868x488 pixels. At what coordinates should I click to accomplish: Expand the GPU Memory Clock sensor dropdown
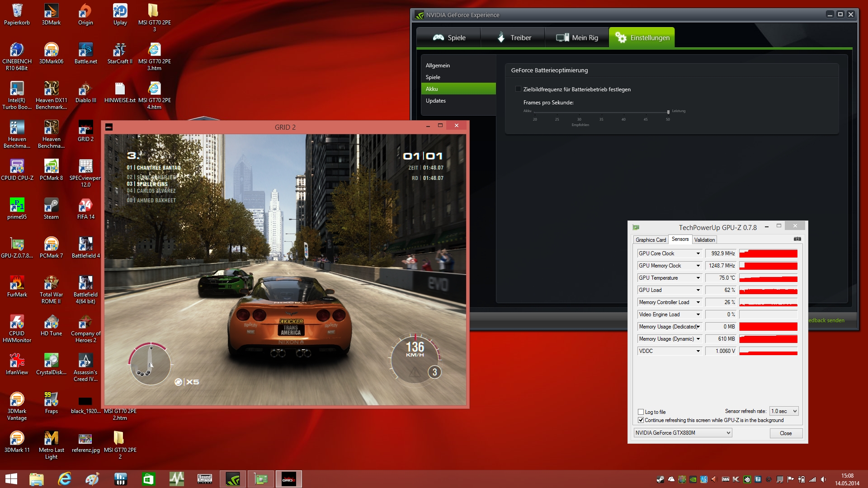pyautogui.click(x=698, y=266)
